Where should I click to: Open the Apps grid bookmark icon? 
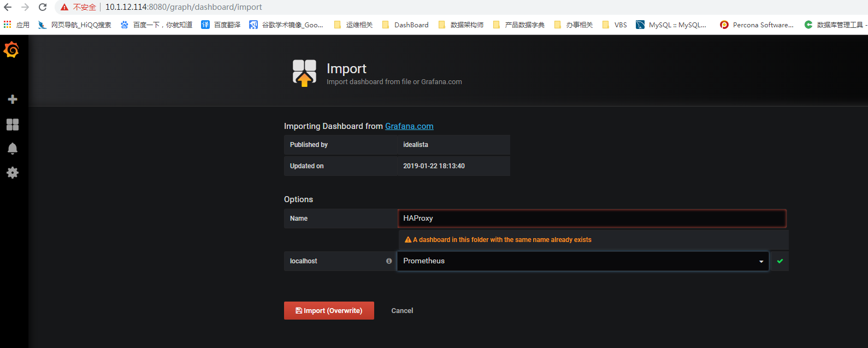[7, 25]
